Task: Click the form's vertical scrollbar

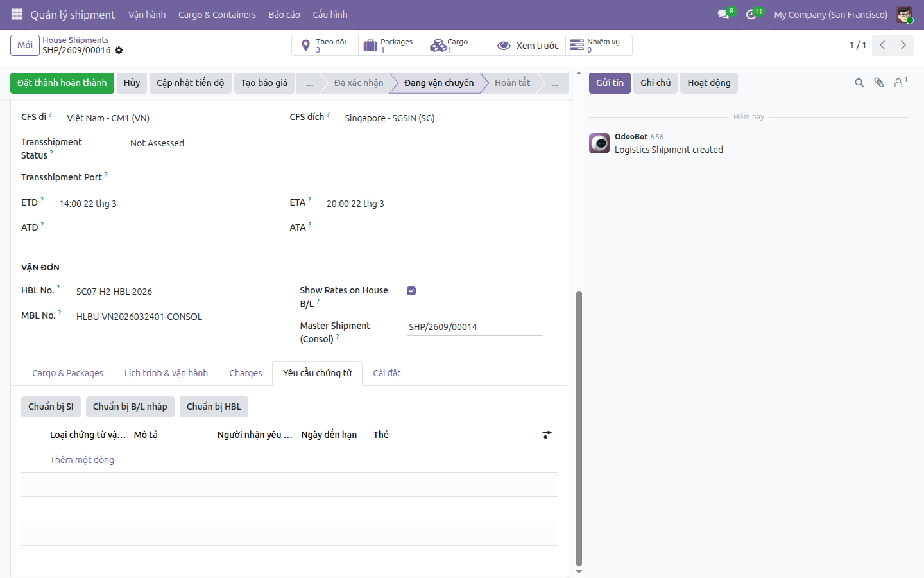Action: pos(579,428)
